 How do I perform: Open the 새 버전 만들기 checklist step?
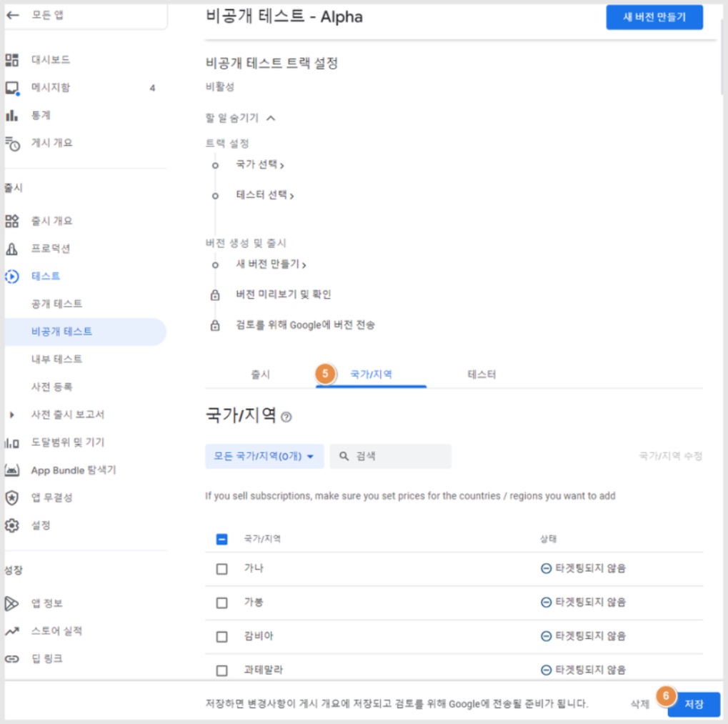coord(271,264)
